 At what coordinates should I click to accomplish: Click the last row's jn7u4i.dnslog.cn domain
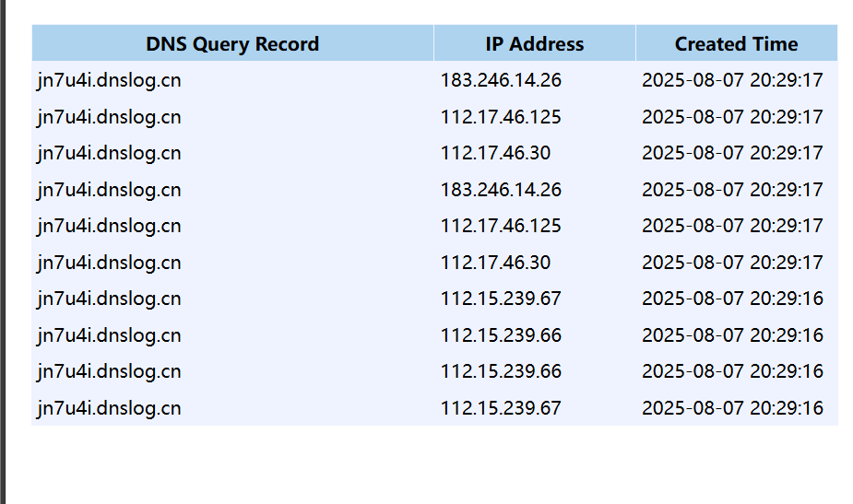click(110, 408)
